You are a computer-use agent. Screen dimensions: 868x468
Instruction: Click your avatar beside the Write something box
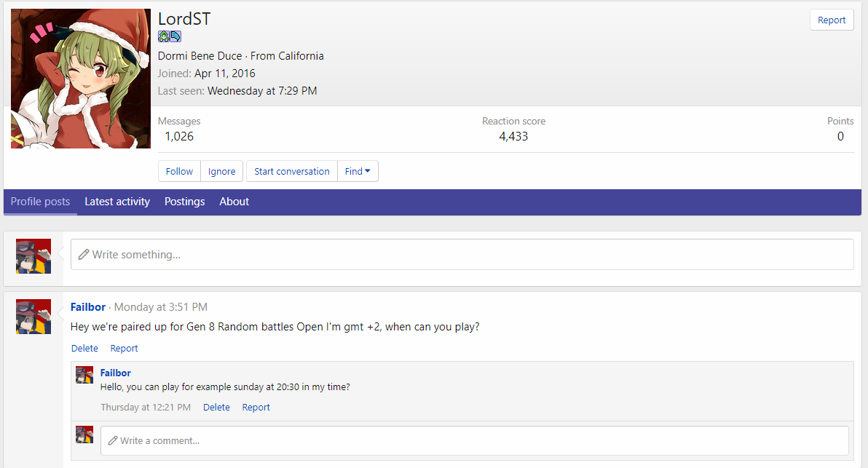tap(33, 256)
